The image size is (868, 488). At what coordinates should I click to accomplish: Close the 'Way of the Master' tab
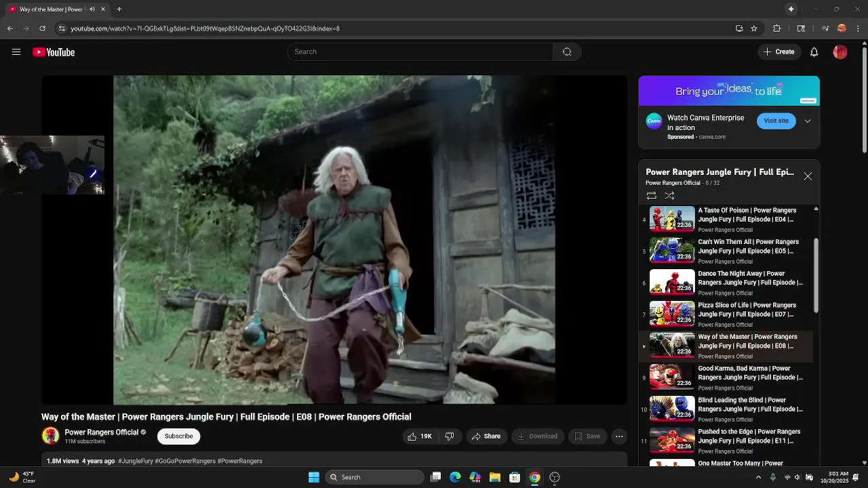(103, 9)
